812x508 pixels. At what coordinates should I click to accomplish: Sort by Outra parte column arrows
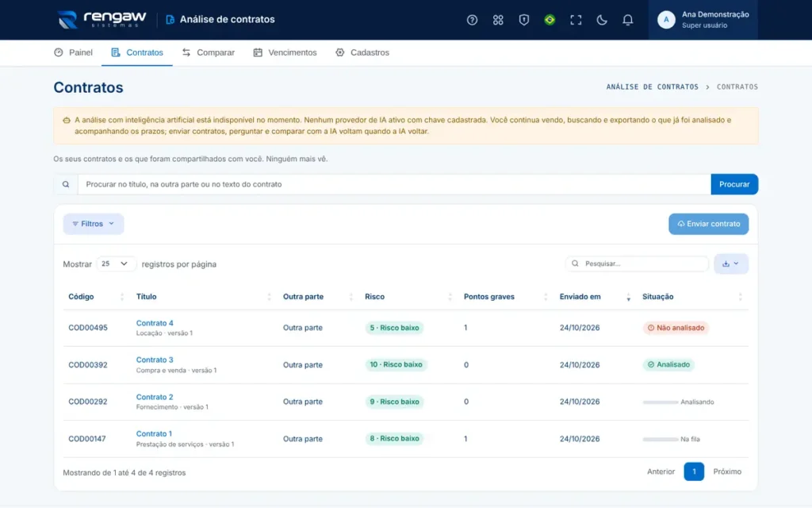tap(350, 297)
